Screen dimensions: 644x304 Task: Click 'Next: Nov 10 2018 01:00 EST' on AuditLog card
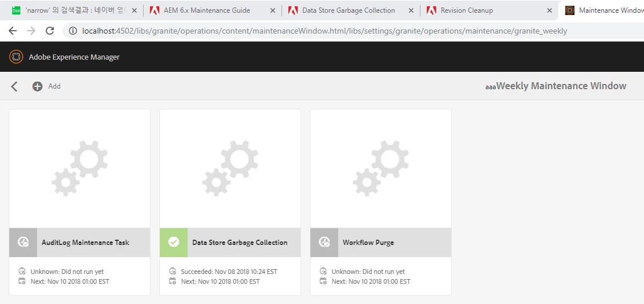(x=70, y=281)
